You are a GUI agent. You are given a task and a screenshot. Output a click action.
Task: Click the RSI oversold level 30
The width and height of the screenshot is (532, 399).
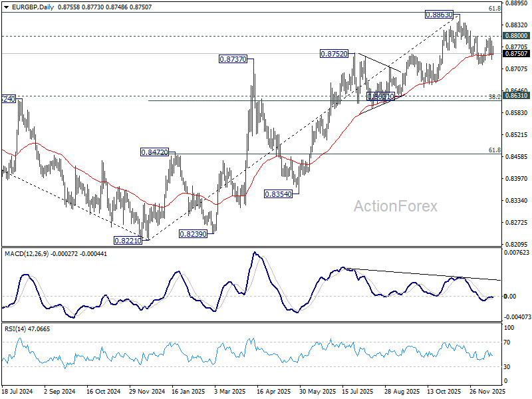pyautogui.click(x=507, y=367)
